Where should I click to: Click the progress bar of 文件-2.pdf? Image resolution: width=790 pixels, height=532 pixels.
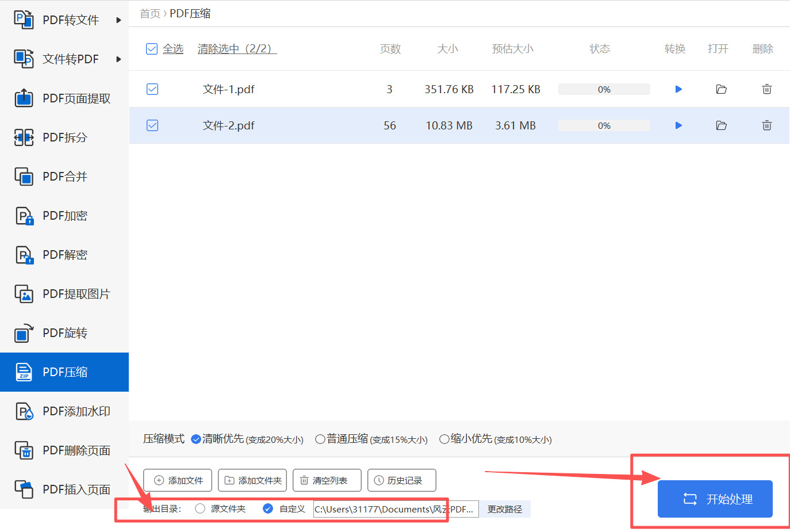click(604, 125)
